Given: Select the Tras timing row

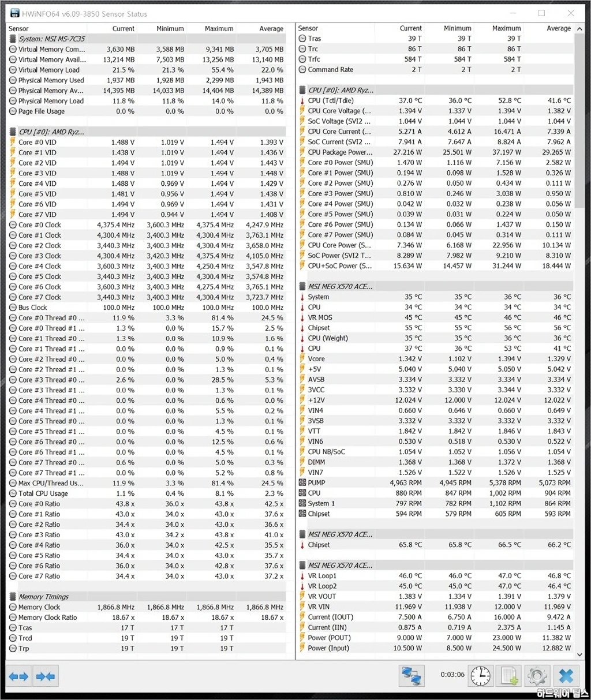Looking at the screenshot, I should (x=436, y=39).
